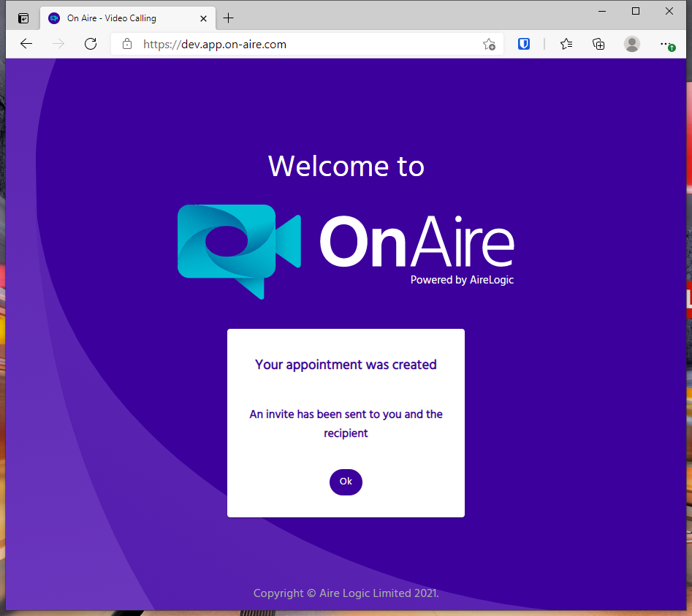692x616 pixels.
Task: Close the browser window
Action: pos(669,11)
